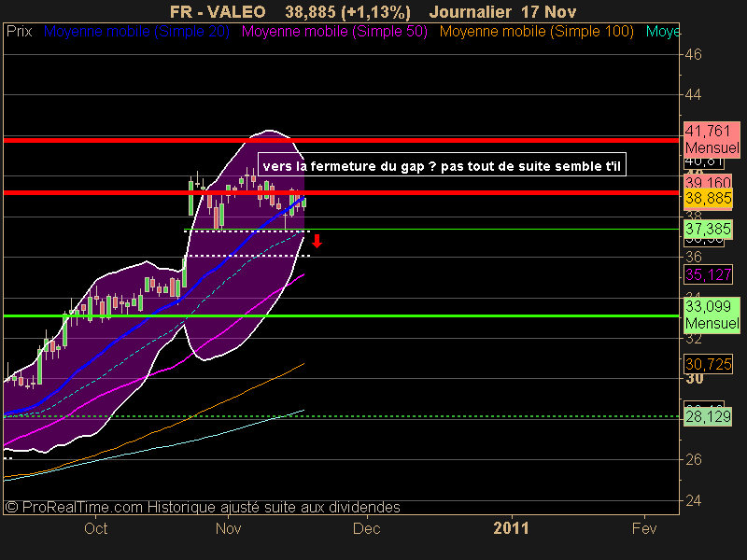Viewport: 747px width, 560px height.
Task: Click the '30,725' orange moving average label
Action: pyautogui.click(x=708, y=364)
